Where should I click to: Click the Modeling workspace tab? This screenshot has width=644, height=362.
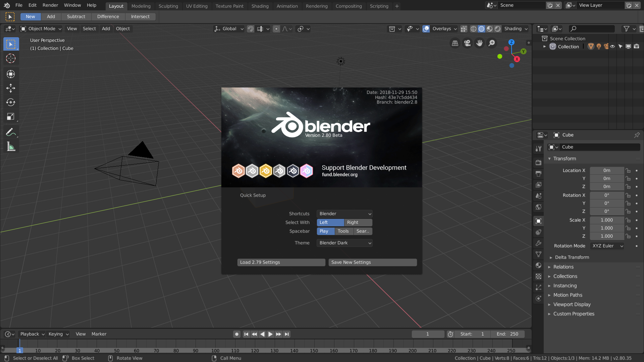click(141, 6)
